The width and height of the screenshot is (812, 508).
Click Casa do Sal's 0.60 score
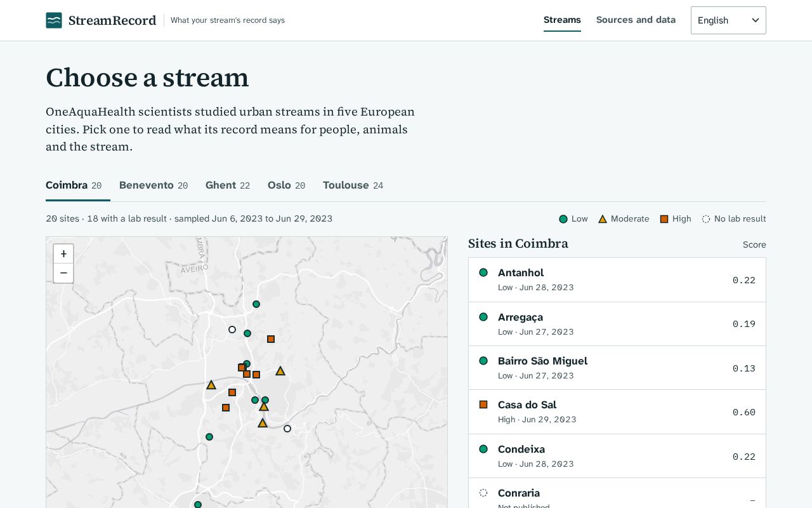(744, 412)
